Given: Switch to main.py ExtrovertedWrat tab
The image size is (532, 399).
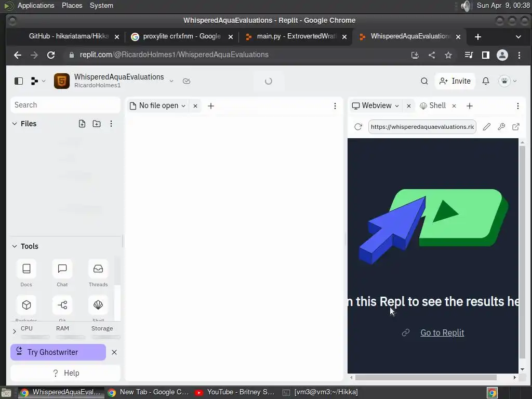Looking at the screenshot, I should 296,36.
